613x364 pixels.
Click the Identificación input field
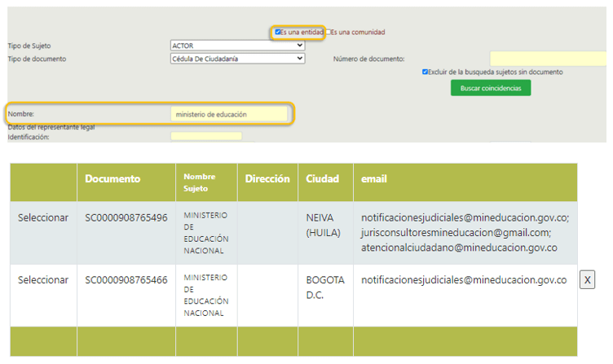click(x=206, y=137)
